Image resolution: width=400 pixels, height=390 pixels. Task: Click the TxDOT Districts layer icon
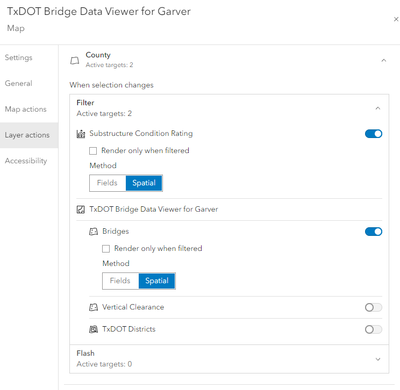93,329
